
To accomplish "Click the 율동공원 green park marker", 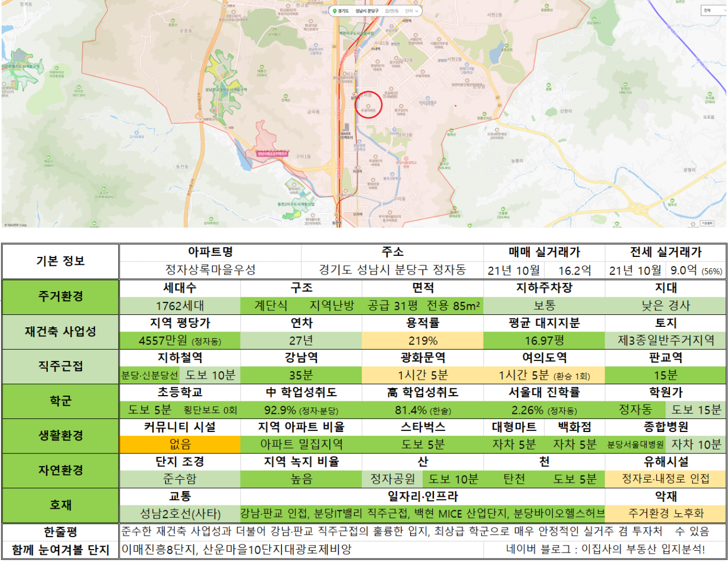I will click(506, 45).
